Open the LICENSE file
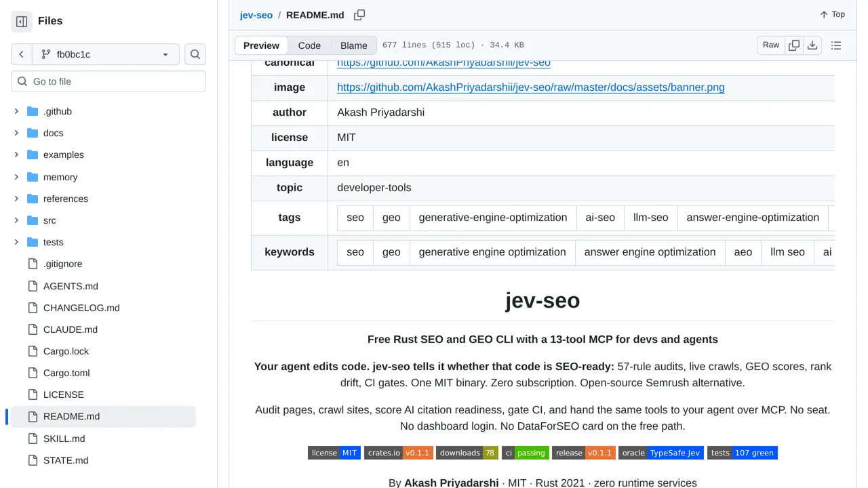 click(64, 394)
